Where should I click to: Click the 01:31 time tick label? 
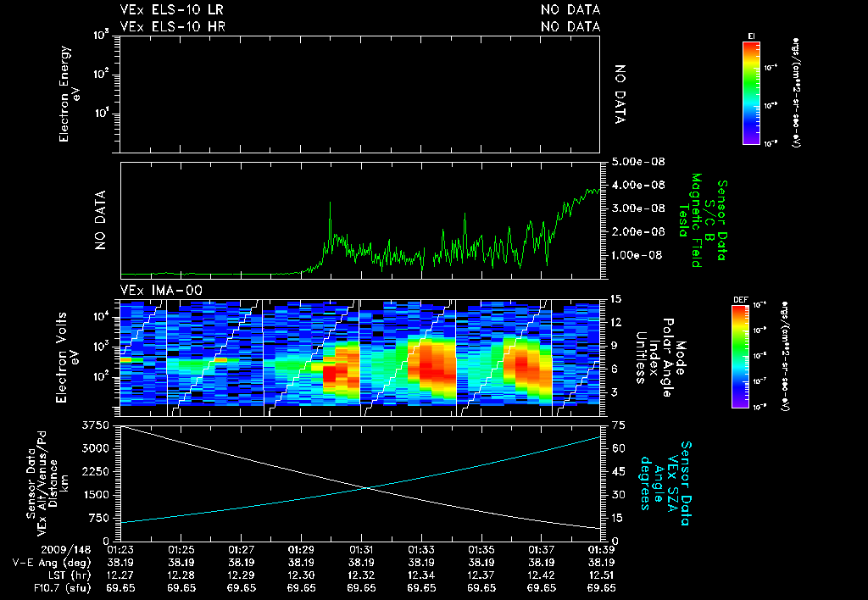[x=361, y=550]
